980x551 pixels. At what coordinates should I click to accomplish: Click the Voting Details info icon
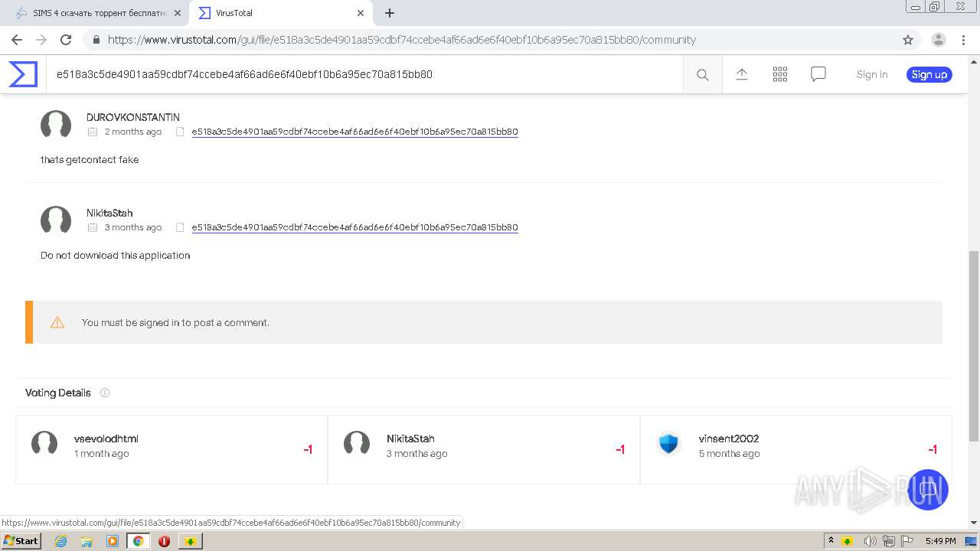point(105,393)
